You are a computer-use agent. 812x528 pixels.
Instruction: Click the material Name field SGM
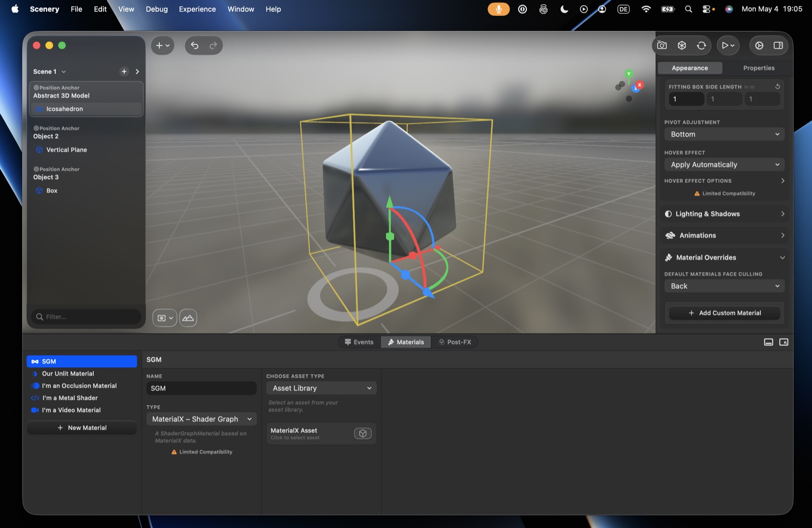pos(201,388)
